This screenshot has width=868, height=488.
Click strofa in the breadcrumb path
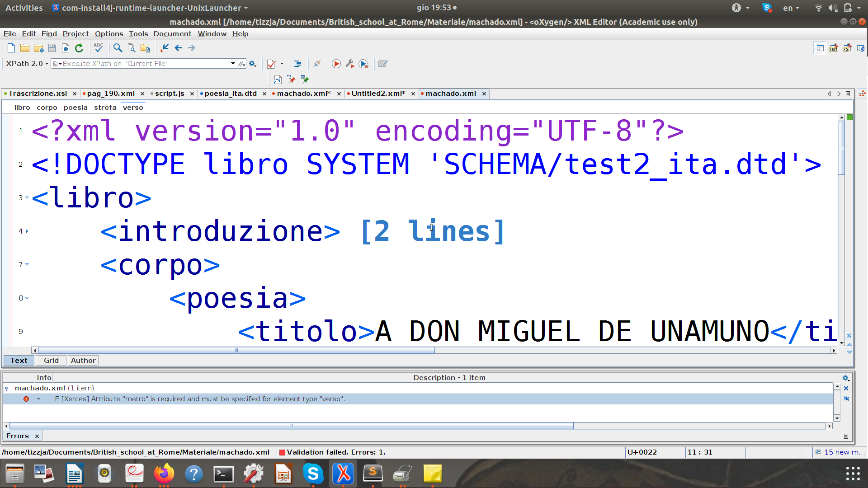point(105,108)
